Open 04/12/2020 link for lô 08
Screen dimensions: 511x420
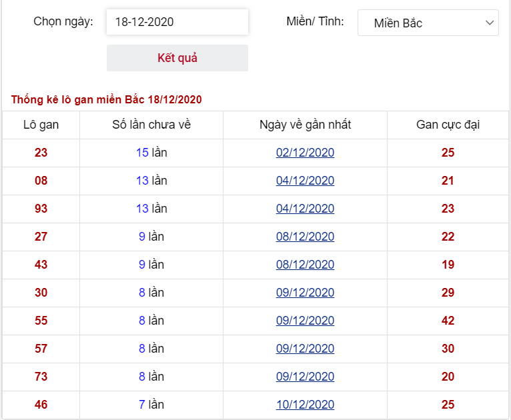305,181
